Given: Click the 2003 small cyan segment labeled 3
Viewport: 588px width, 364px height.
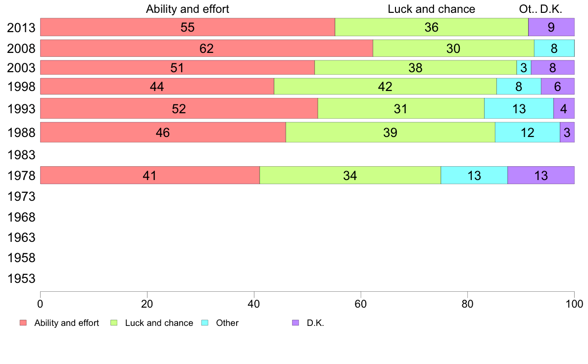Looking at the screenshot, I should 524,67.
